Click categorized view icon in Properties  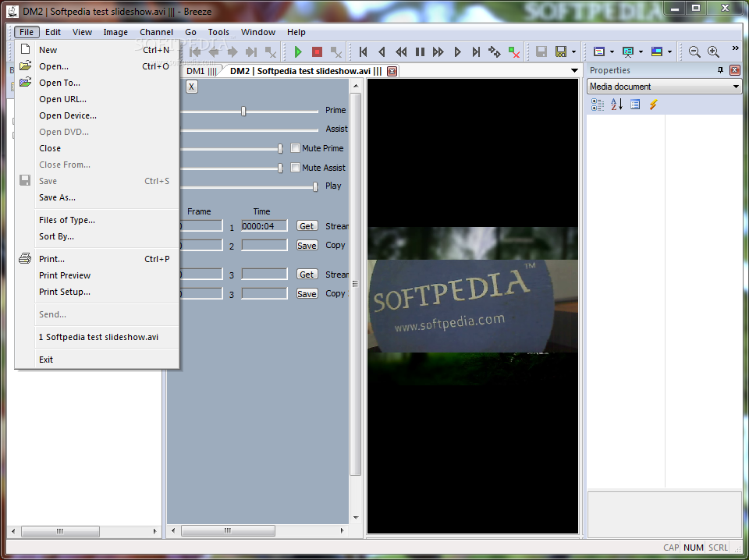click(598, 105)
